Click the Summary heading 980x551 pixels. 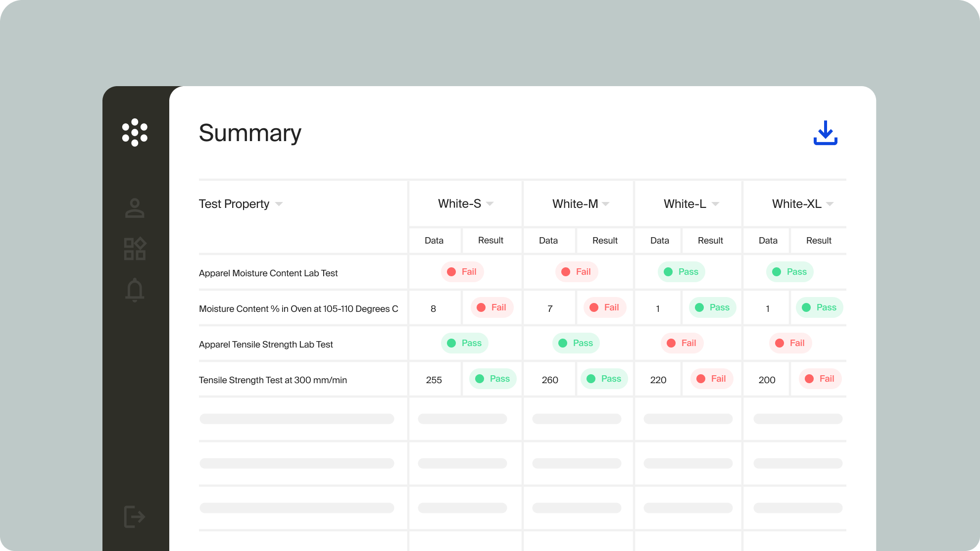[250, 133]
